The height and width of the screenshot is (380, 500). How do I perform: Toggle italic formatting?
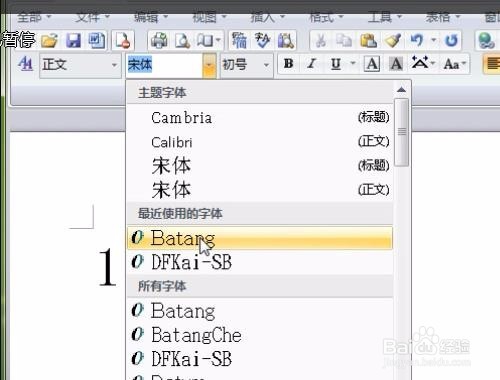click(x=311, y=63)
